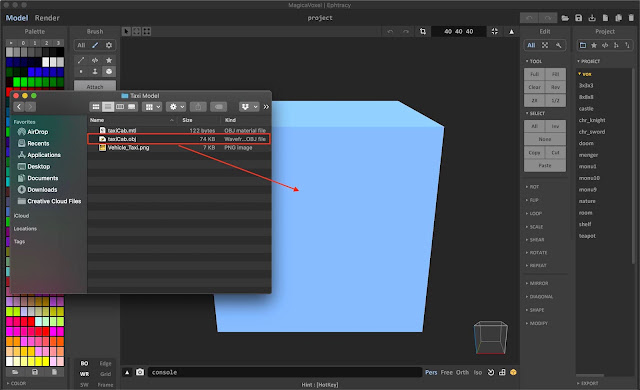
Task: Toggle Orth orthographic camera mode
Action: point(462,372)
